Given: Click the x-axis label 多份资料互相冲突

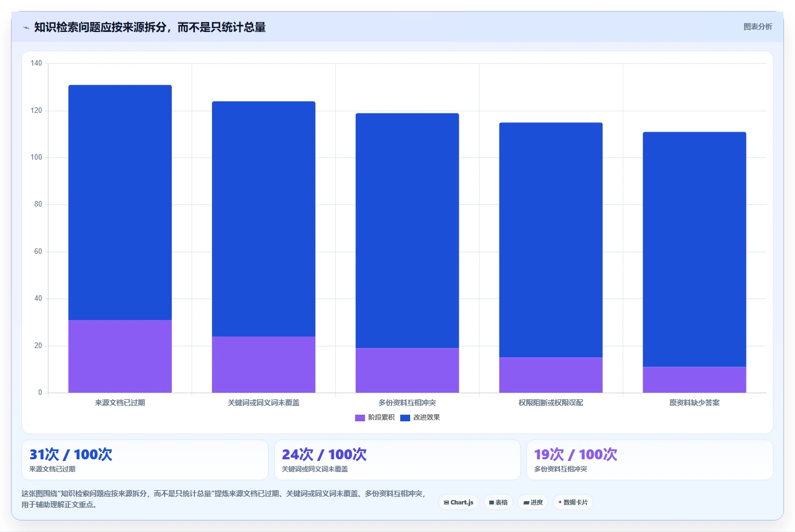Looking at the screenshot, I should point(407,403).
